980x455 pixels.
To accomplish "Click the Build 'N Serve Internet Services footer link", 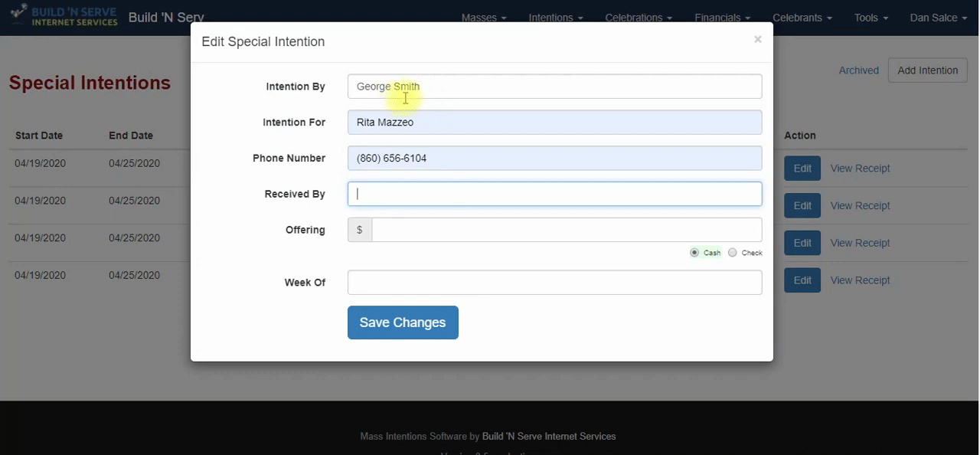I will click(x=549, y=437).
